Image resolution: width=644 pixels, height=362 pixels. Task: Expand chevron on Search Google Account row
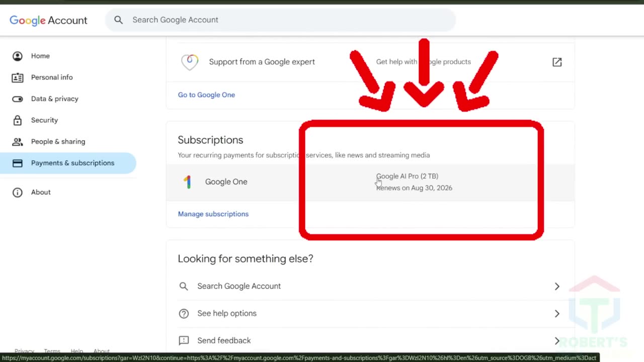pyautogui.click(x=557, y=286)
